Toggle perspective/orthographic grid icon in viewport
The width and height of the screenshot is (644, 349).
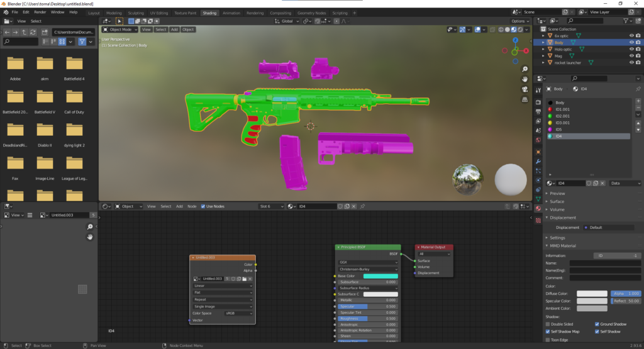(x=525, y=111)
